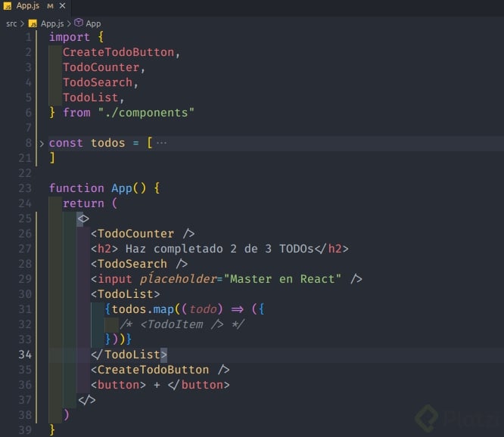Click todos.map on line 31

pyautogui.click(x=143, y=309)
